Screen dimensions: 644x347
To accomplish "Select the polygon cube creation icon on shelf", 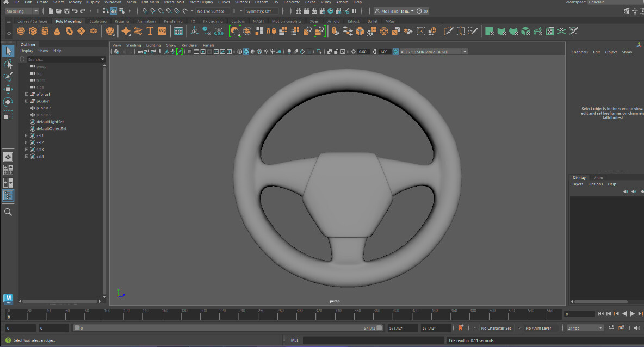I will click(x=33, y=31).
